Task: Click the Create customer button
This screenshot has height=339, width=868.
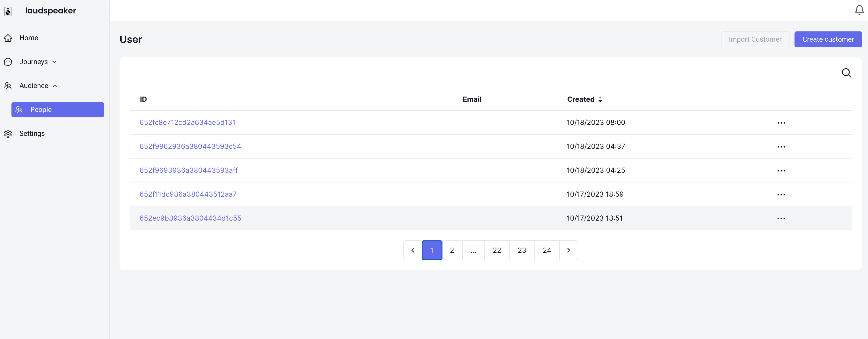Action: pyautogui.click(x=828, y=39)
